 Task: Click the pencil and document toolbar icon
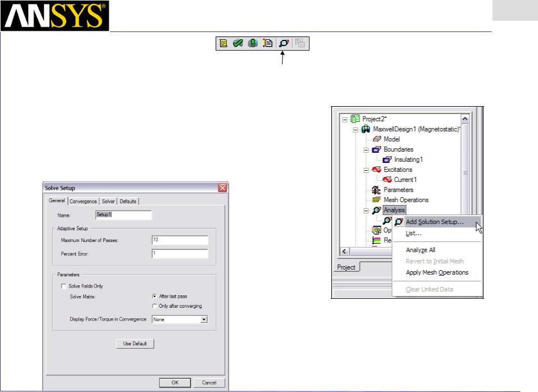click(268, 43)
